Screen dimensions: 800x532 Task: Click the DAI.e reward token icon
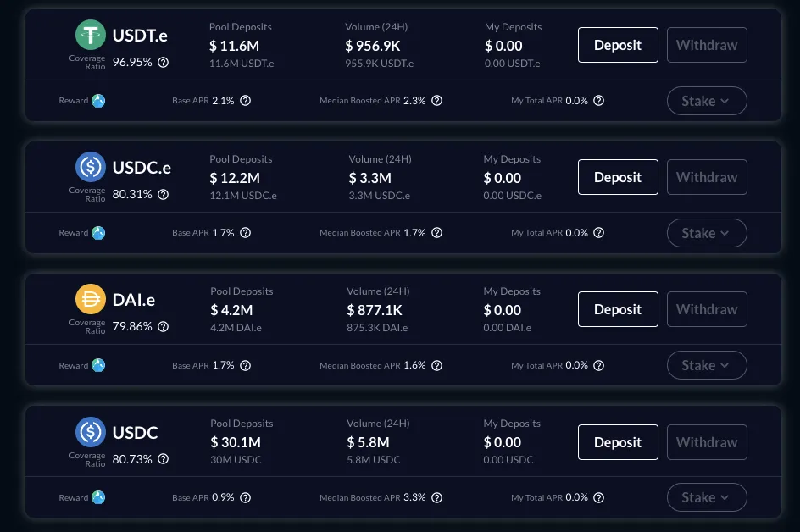pyautogui.click(x=98, y=365)
